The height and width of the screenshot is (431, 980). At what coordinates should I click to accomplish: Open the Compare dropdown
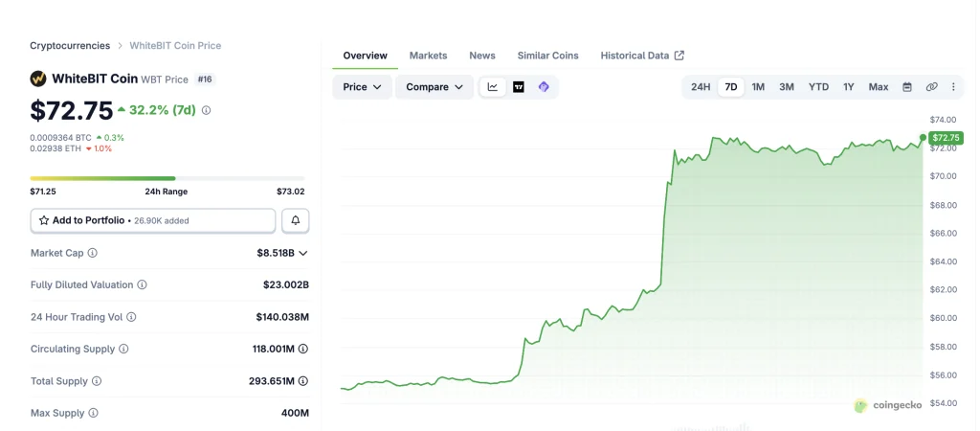click(x=434, y=87)
